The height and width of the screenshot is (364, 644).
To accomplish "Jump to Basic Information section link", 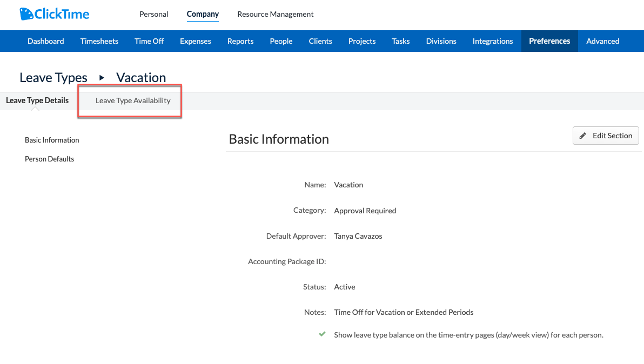I will click(x=52, y=140).
